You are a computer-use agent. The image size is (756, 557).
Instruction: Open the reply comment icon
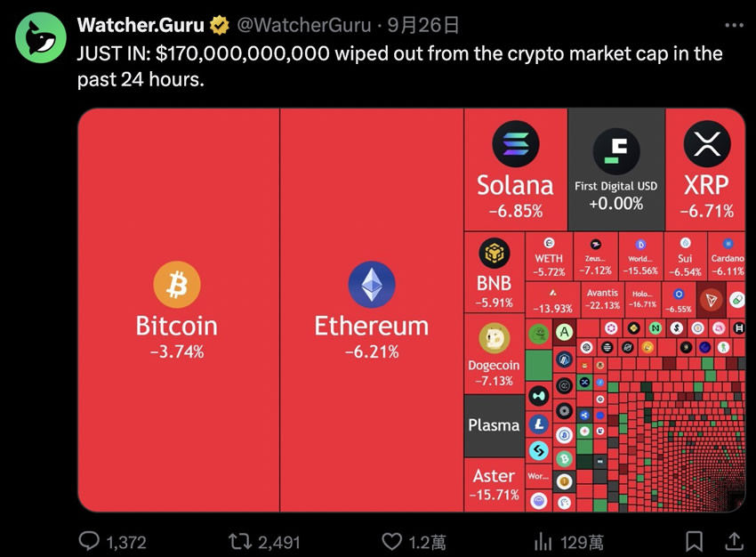point(89,541)
